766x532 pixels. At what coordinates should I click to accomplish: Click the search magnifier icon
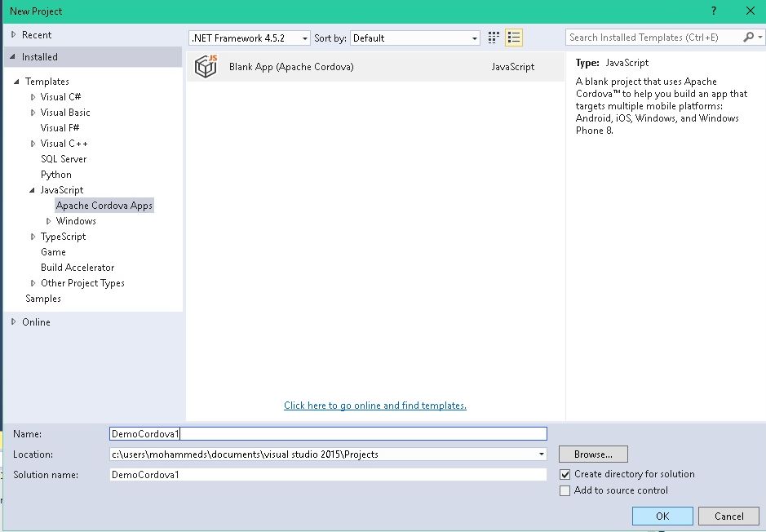tap(748, 38)
